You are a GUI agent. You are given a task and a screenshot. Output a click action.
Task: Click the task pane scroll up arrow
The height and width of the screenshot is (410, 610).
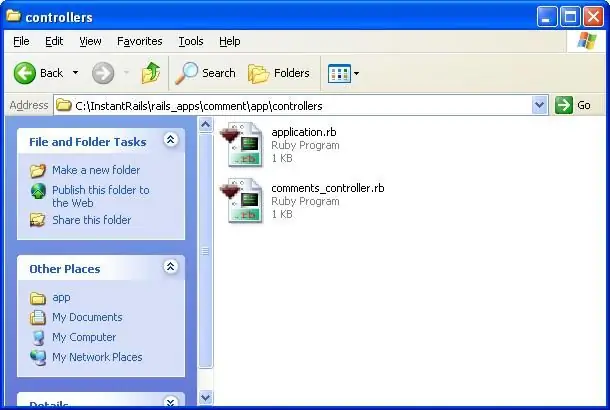pos(205,125)
